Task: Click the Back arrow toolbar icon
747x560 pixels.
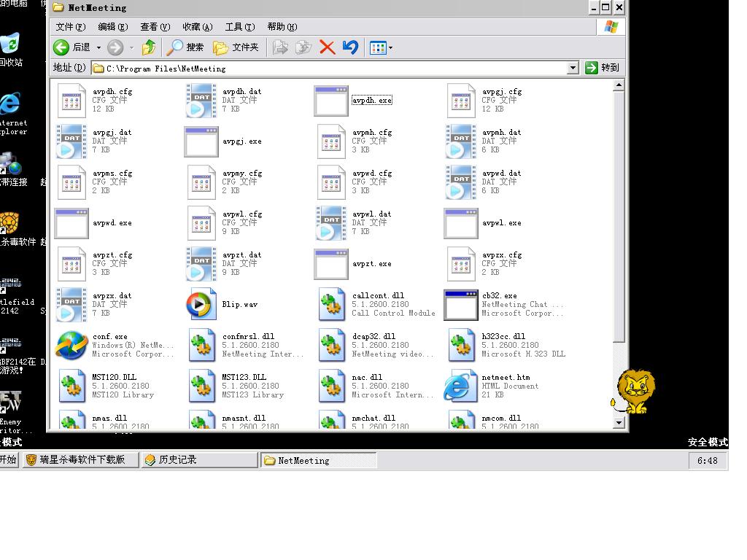Action: click(x=61, y=47)
